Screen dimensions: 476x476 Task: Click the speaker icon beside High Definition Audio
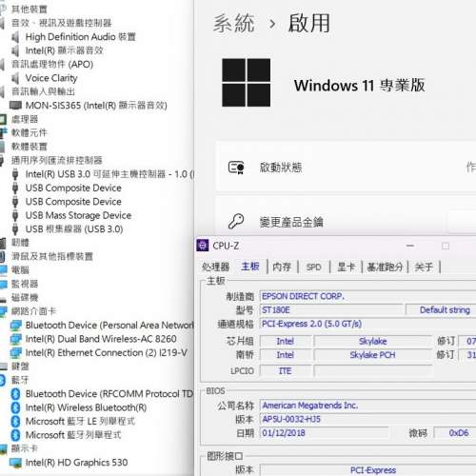[x=15, y=37]
